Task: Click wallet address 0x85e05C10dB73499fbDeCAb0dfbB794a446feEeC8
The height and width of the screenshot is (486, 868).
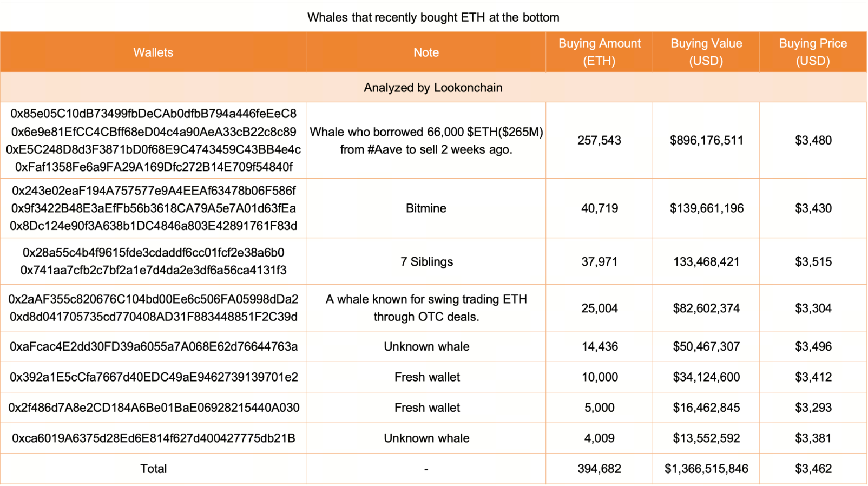Action: tap(154, 114)
